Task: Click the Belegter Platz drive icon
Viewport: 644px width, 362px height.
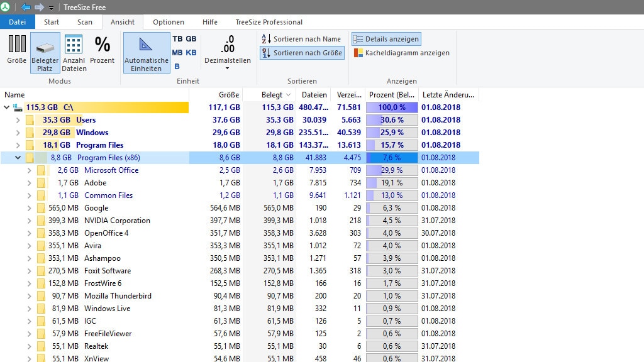Action: click(x=45, y=47)
